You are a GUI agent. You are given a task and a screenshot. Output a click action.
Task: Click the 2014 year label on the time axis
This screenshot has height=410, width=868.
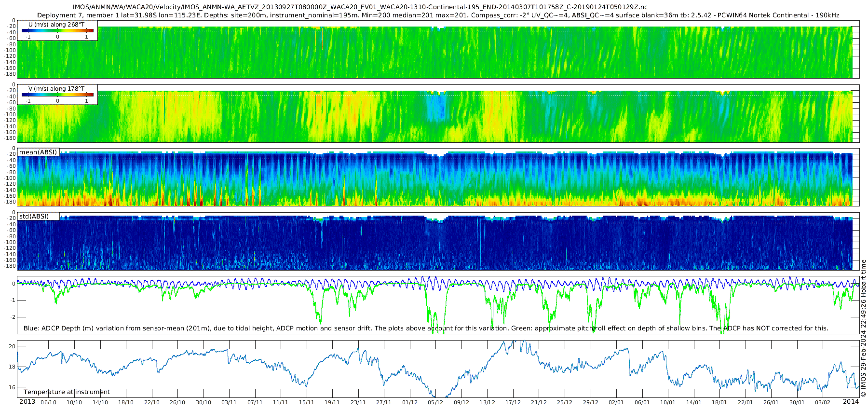click(851, 402)
